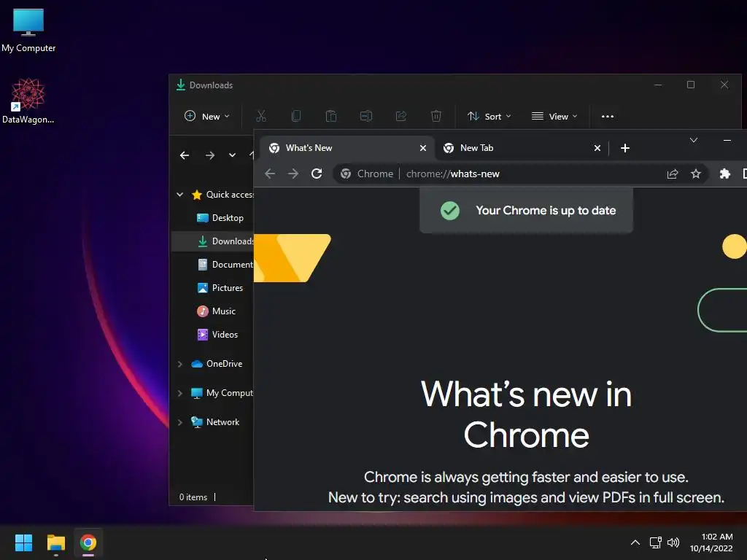This screenshot has width=747, height=560.
Task: Go forward in File Explorer navigation
Action: (209, 155)
